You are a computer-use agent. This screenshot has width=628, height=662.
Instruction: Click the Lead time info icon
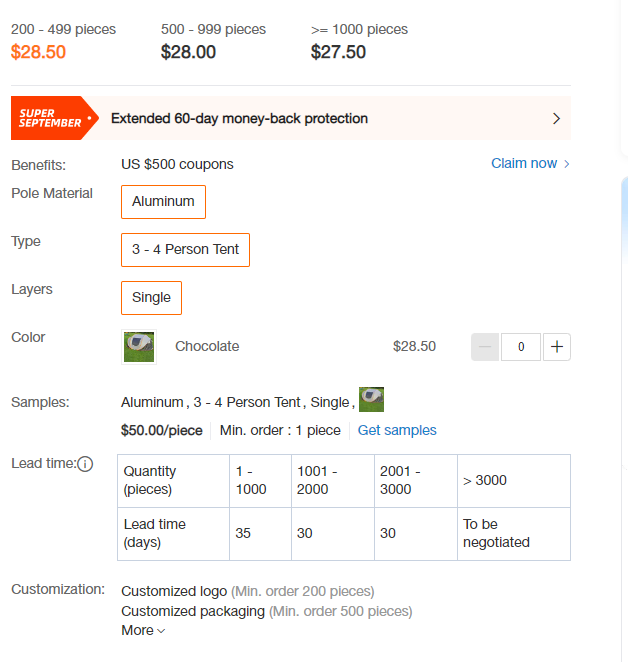[85, 464]
